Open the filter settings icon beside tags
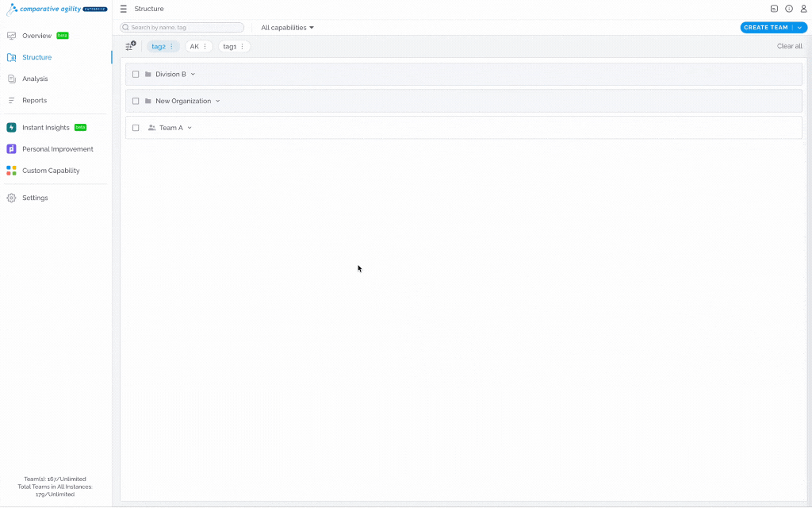812x508 pixels. click(x=131, y=46)
